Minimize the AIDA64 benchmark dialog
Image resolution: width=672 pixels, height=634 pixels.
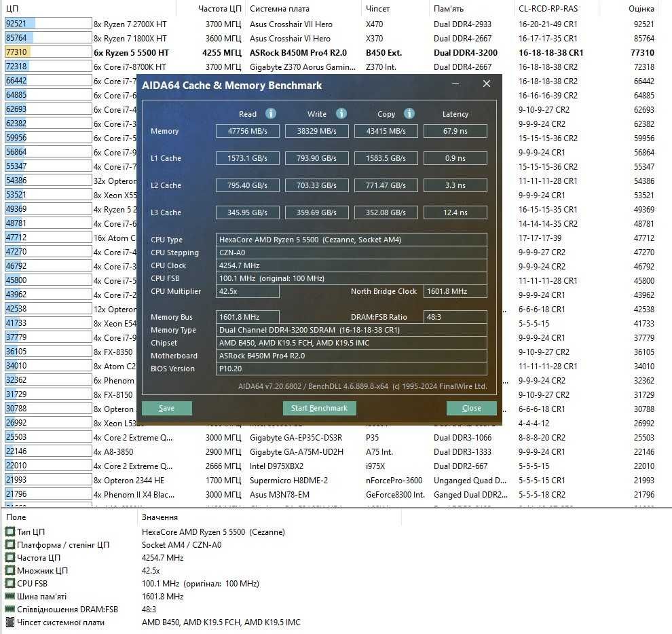point(455,84)
